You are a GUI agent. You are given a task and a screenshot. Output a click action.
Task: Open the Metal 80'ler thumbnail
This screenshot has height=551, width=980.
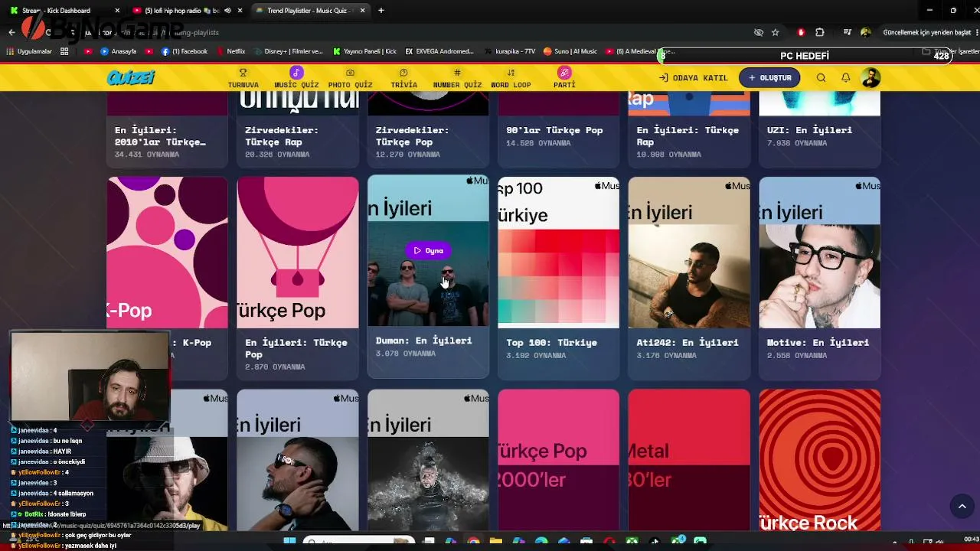[x=689, y=460]
